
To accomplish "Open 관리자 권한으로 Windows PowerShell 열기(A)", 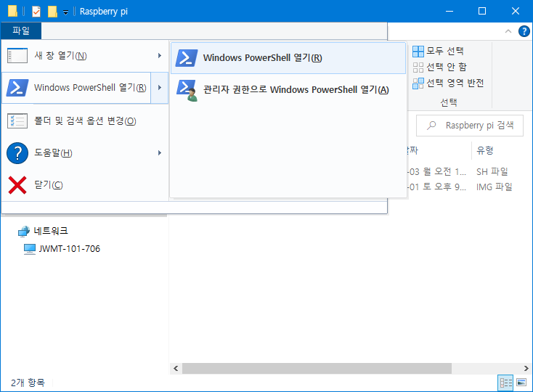I will pyautogui.click(x=288, y=90).
